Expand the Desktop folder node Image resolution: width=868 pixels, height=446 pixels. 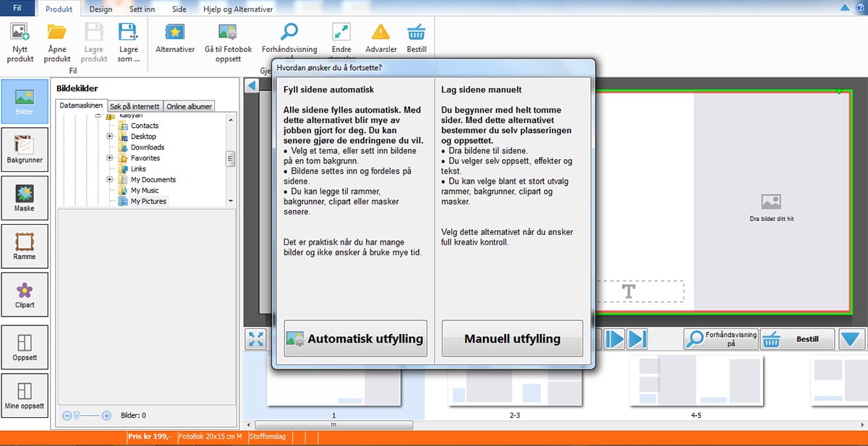[110, 137]
